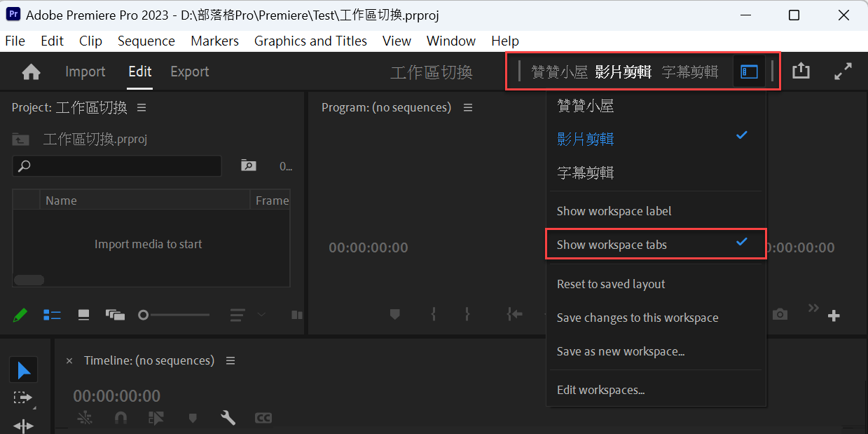Click the Project panel search field
Image resolution: width=868 pixels, height=434 pixels.
[x=117, y=166]
